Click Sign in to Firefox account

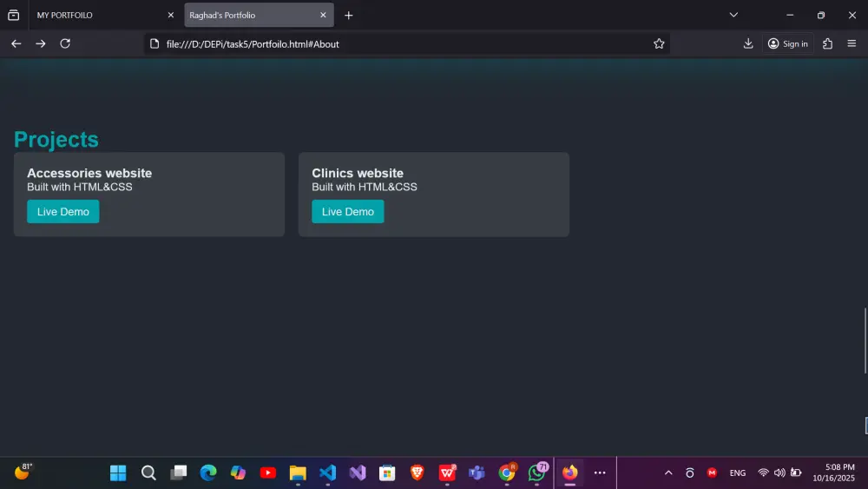[x=788, y=43]
